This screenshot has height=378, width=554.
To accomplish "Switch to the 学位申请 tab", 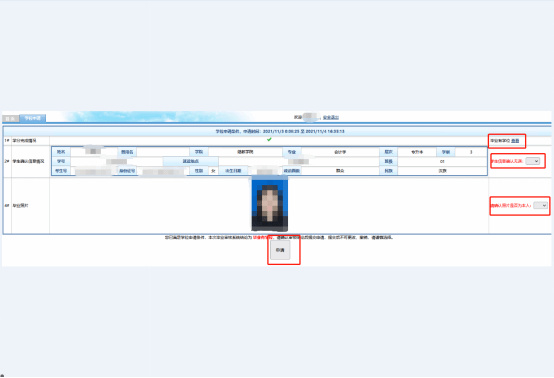I will click(33, 118).
